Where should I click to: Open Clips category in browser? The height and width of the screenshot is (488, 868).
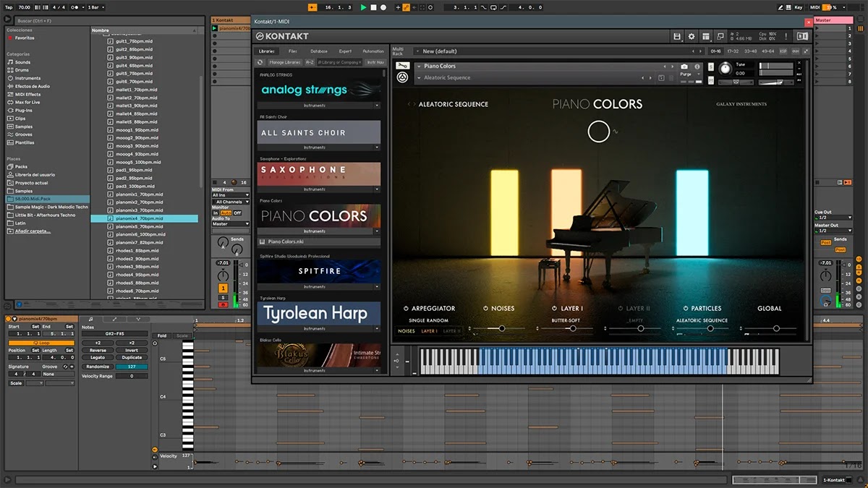tap(20, 119)
